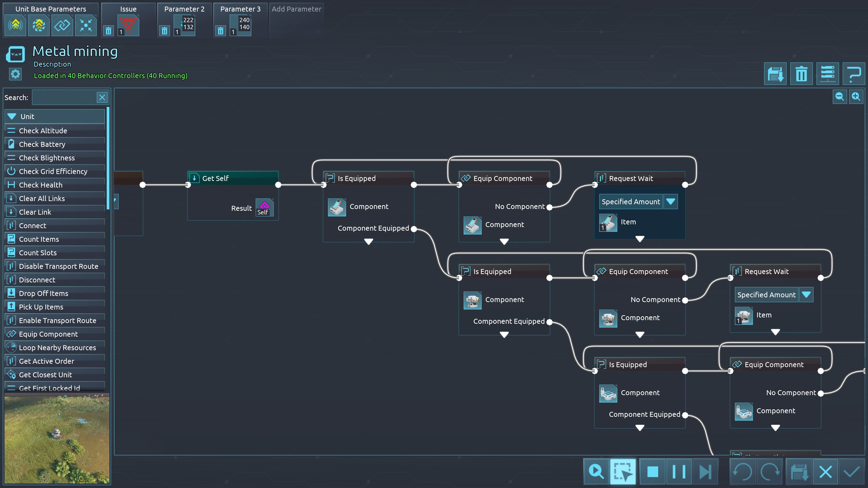The height and width of the screenshot is (488, 868).
Task: Click the redo arrow icon
Action: click(x=770, y=472)
